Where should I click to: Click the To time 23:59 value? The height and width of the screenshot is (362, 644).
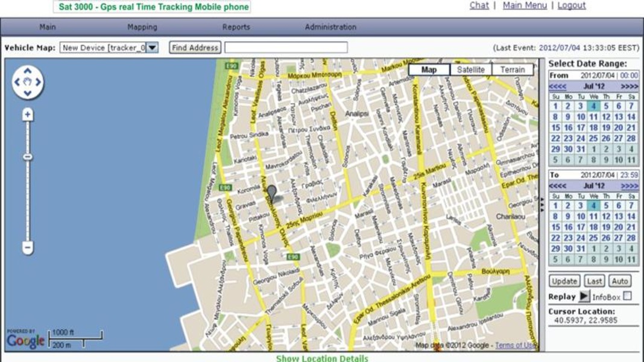coord(629,175)
